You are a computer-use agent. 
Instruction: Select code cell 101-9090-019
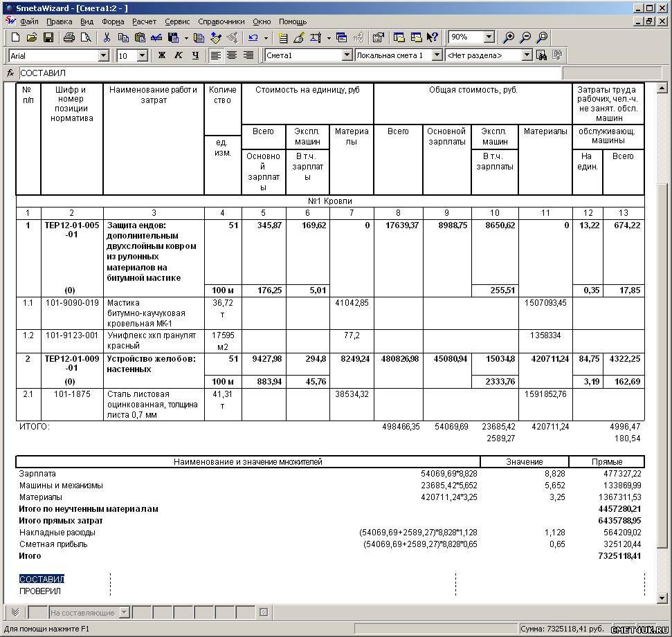click(71, 313)
